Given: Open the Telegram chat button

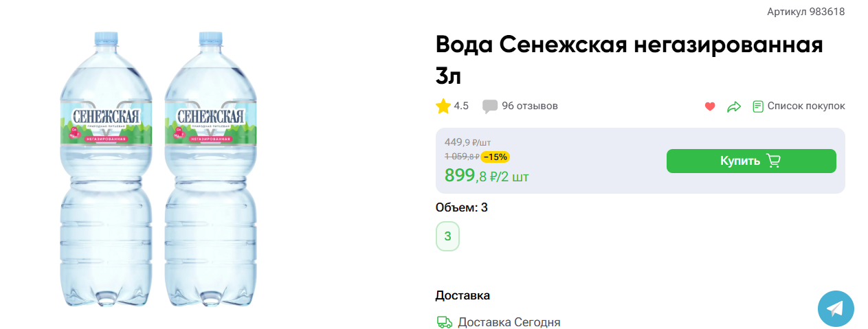Looking at the screenshot, I should tap(836, 308).
